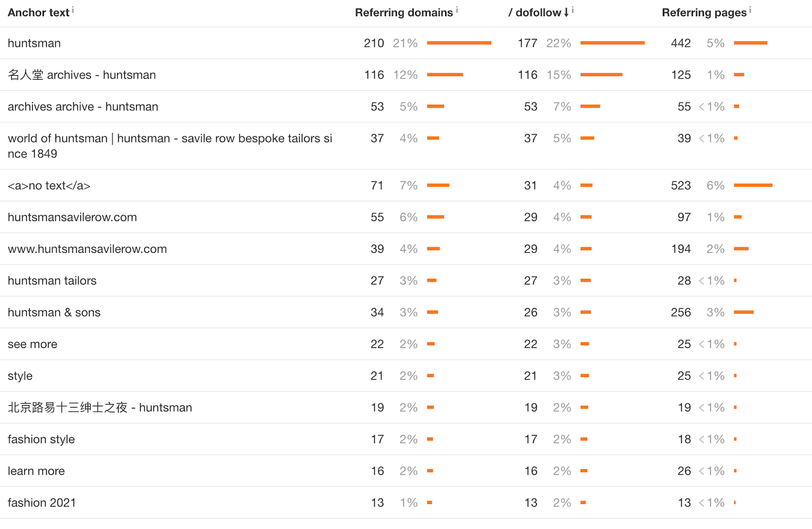812x529 pixels.
Task: Click the info icon next to dofollow
Action: point(573,10)
